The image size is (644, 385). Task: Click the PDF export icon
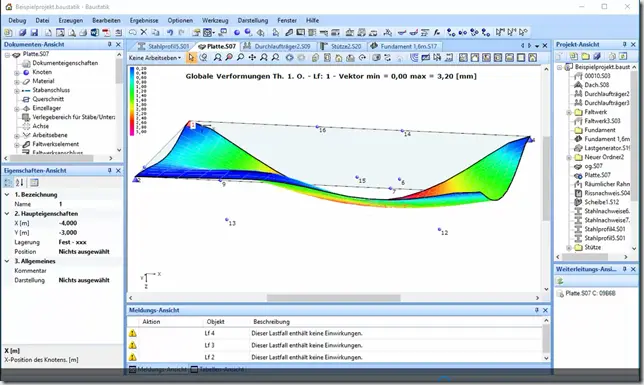pos(106,32)
